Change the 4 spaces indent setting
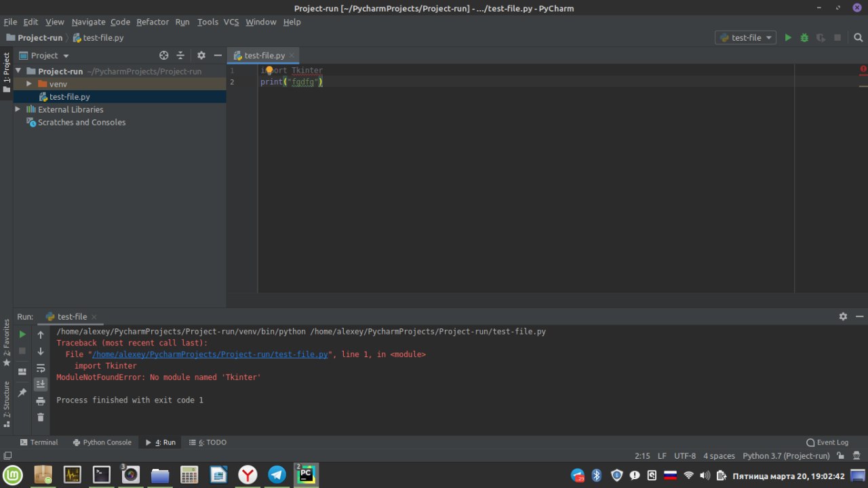This screenshot has height=488, width=868. pyautogui.click(x=719, y=456)
